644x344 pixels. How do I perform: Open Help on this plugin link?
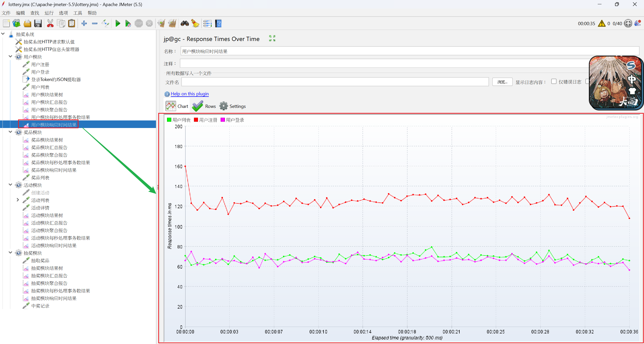tap(190, 94)
